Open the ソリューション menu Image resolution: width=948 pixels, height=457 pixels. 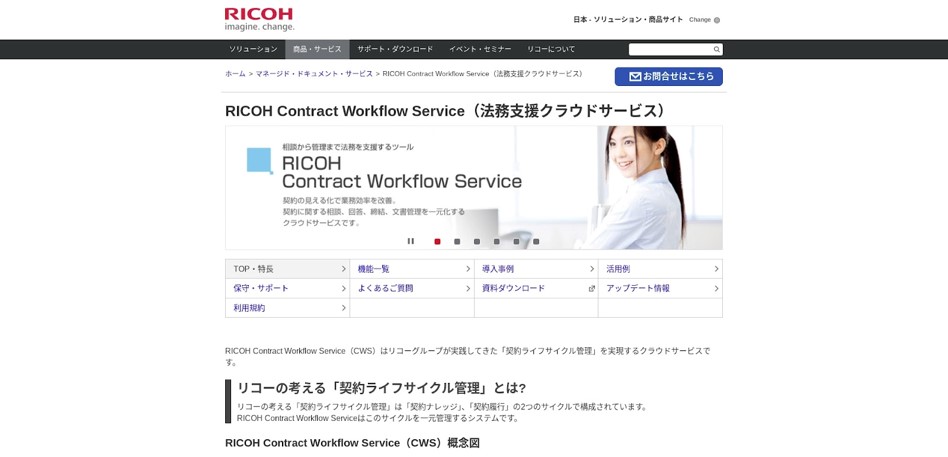pos(253,50)
